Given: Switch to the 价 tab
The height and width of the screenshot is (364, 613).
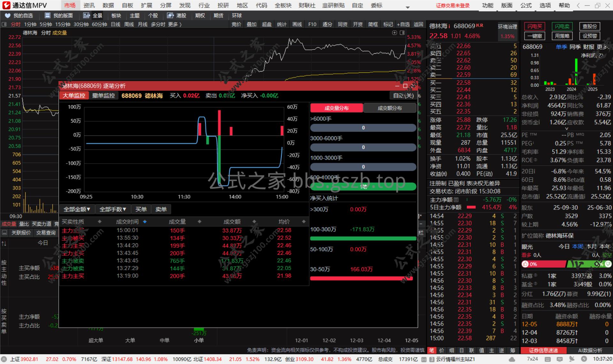Looking at the screenshot, I should tap(442, 350).
